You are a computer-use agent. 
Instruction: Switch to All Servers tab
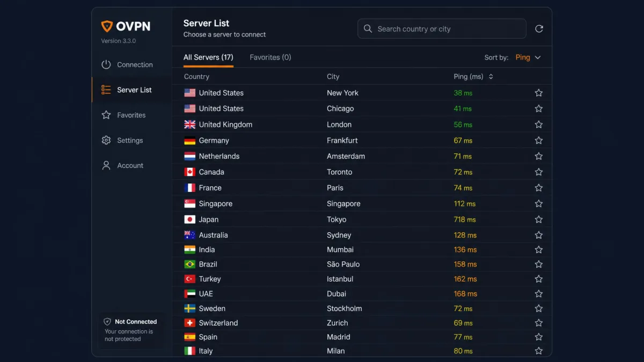point(208,57)
